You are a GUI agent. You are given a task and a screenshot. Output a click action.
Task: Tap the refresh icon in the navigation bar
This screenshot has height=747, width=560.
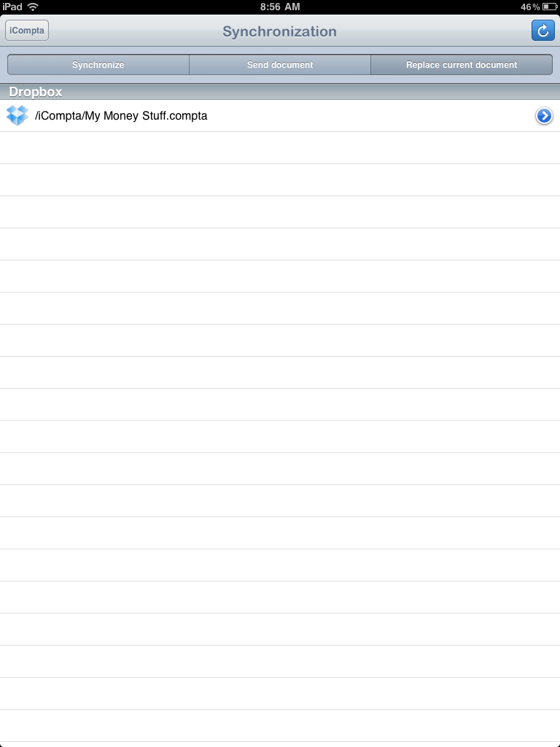pyautogui.click(x=542, y=31)
